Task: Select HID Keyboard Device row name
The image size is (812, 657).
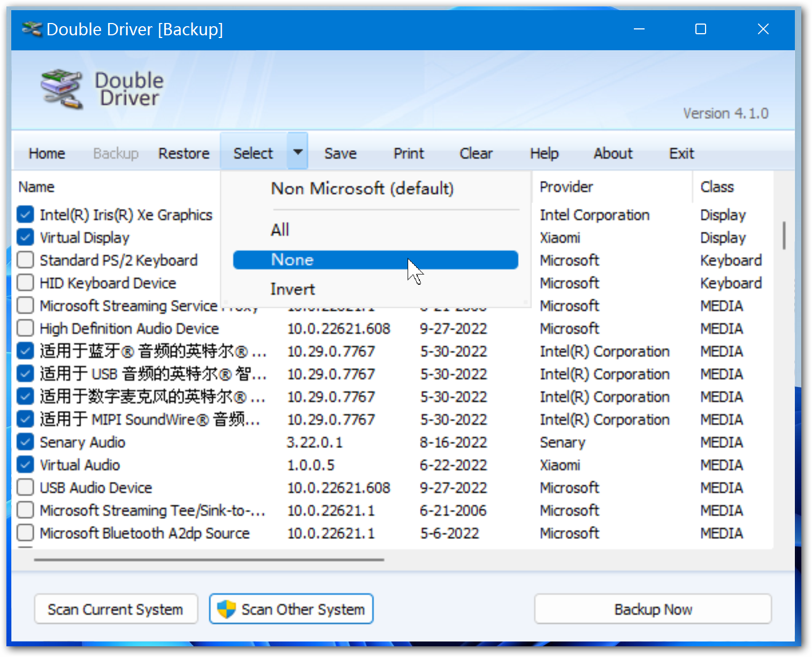Action: (108, 282)
